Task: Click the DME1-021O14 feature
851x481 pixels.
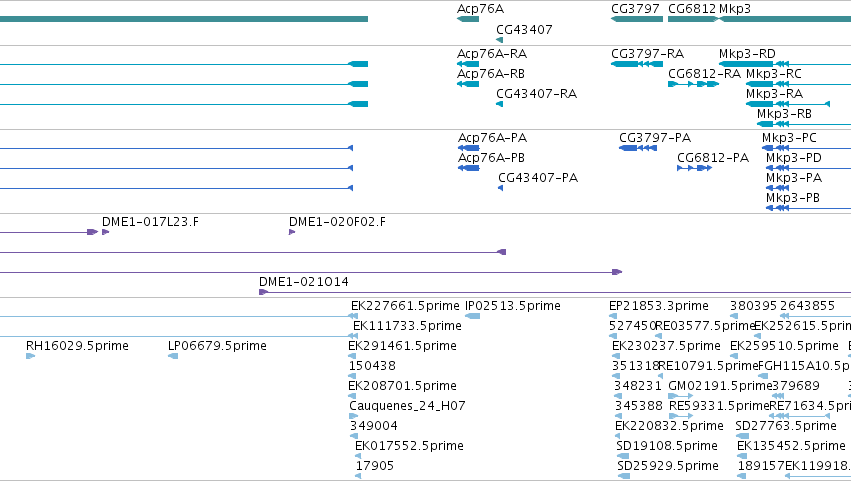Action: pyautogui.click(x=303, y=282)
